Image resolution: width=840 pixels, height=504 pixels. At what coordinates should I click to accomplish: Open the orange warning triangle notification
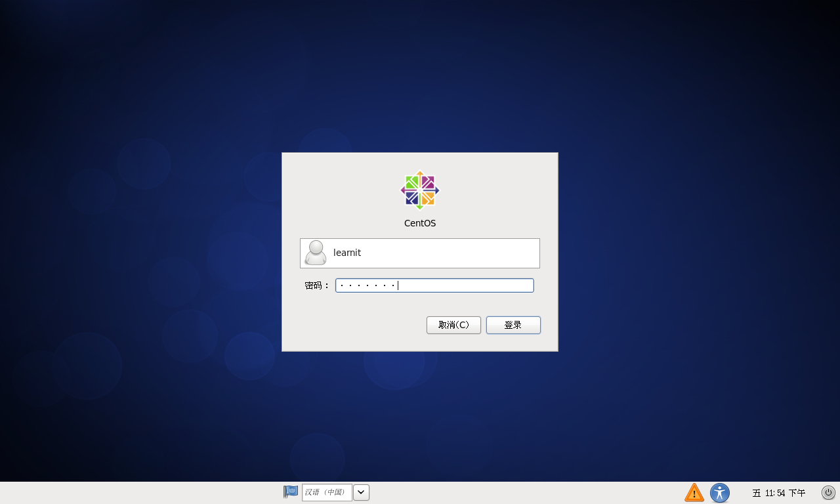[x=694, y=492]
